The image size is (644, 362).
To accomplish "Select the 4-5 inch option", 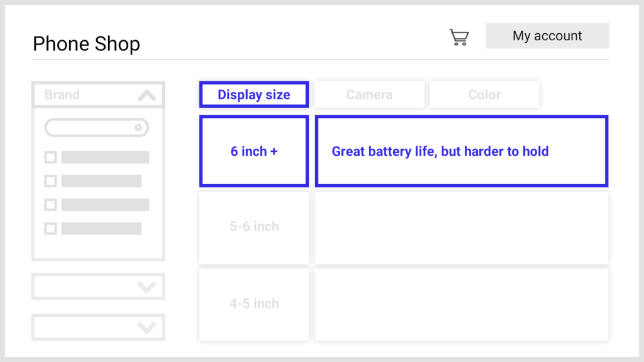I will point(254,304).
